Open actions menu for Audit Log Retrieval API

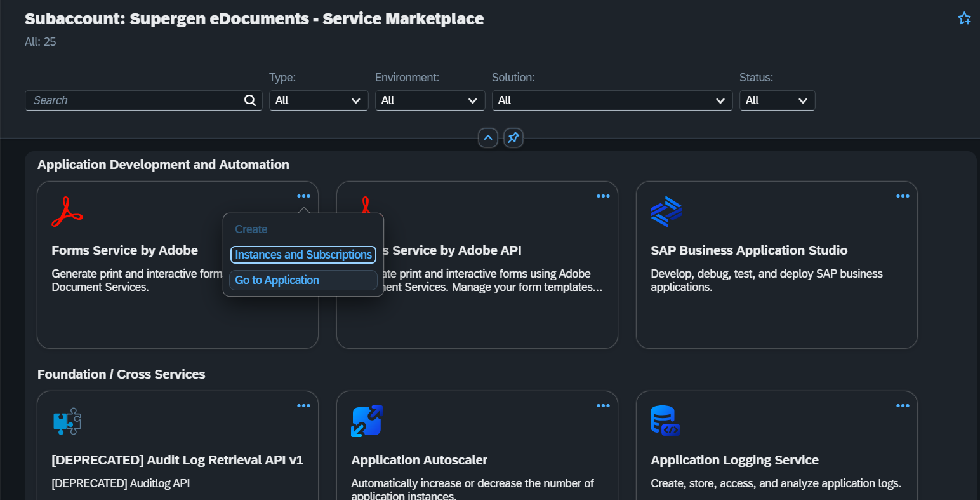point(303,406)
